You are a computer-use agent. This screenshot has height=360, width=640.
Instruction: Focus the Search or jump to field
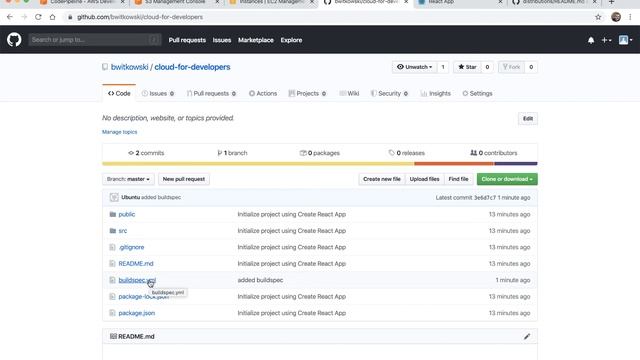point(95,40)
